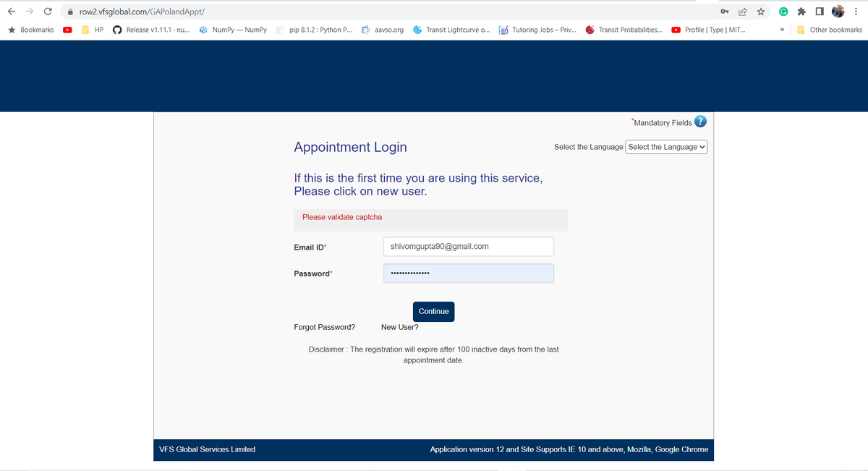Open NumPy bookmark

pyautogui.click(x=233, y=30)
